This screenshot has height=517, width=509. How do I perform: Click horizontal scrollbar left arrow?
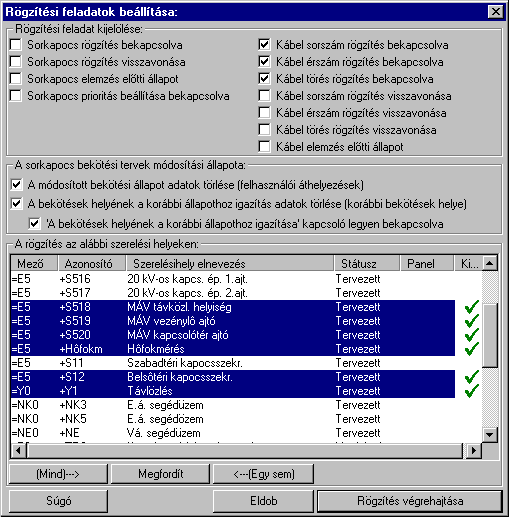tap(19, 451)
